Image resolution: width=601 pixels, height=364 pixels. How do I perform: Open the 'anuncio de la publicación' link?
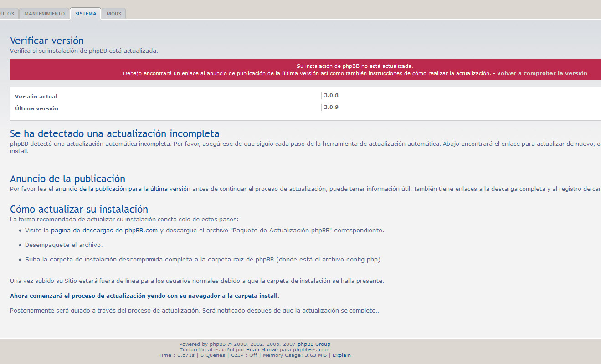pos(123,189)
